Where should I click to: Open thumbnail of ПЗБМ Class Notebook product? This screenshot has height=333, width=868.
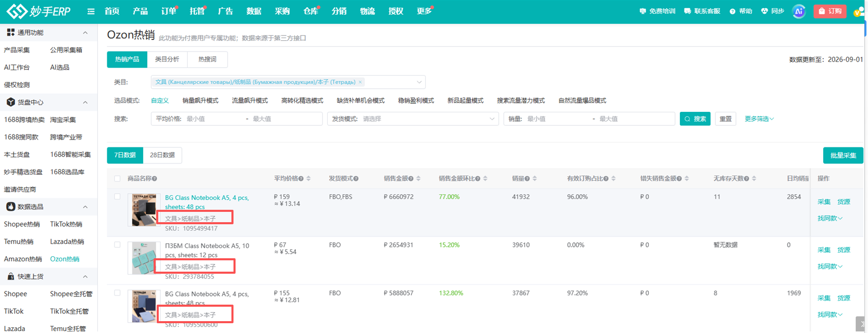pos(144,258)
